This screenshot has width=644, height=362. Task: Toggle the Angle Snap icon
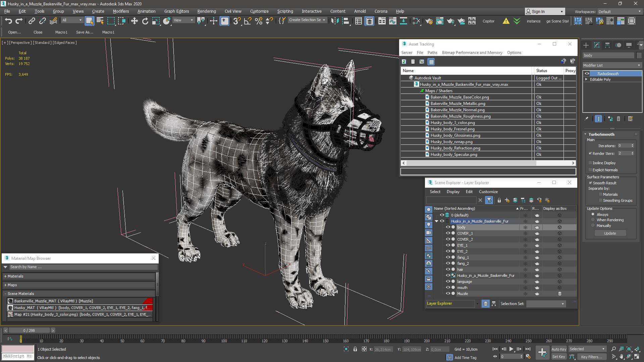(x=248, y=21)
